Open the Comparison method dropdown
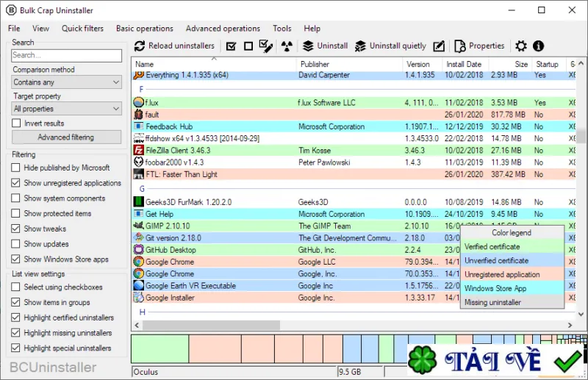The image size is (588, 380). pyautogui.click(x=66, y=82)
